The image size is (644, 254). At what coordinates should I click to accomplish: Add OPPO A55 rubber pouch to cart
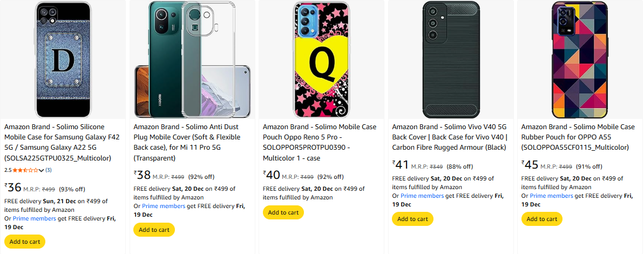[x=541, y=219]
